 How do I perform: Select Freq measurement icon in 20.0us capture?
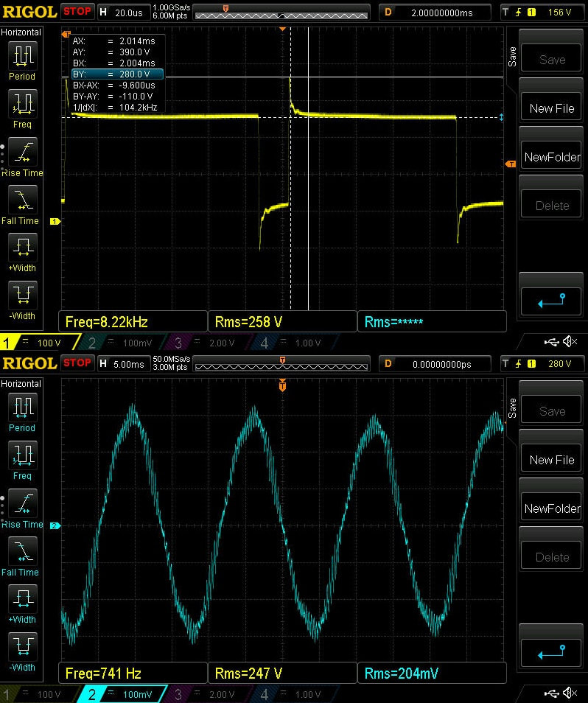(x=23, y=104)
